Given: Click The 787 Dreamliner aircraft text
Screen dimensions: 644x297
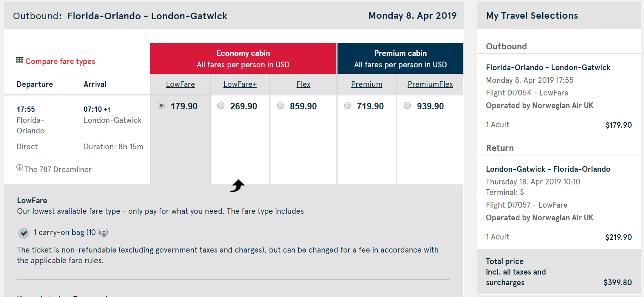Looking at the screenshot, I should [58, 170].
